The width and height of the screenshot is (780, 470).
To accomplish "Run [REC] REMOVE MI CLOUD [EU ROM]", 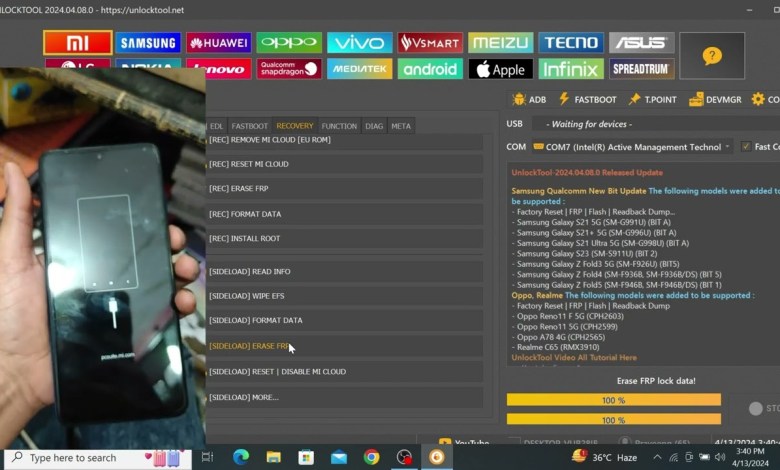I will tap(344, 140).
